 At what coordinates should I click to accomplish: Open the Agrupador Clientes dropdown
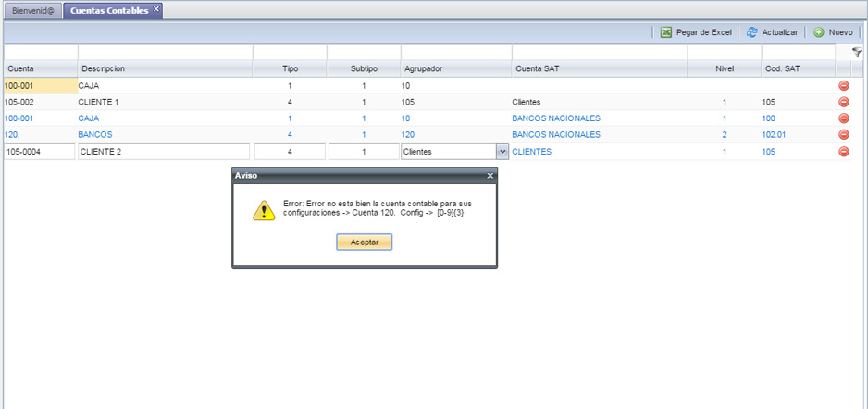click(502, 152)
